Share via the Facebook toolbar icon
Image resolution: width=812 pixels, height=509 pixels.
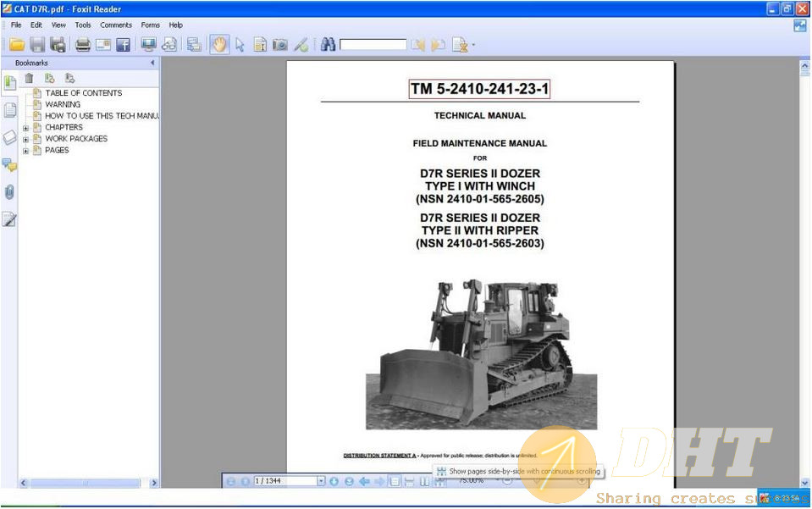(x=124, y=45)
